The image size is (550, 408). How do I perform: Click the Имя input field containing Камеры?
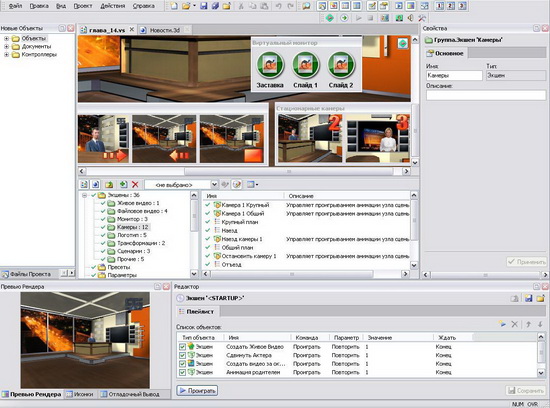[x=454, y=75]
